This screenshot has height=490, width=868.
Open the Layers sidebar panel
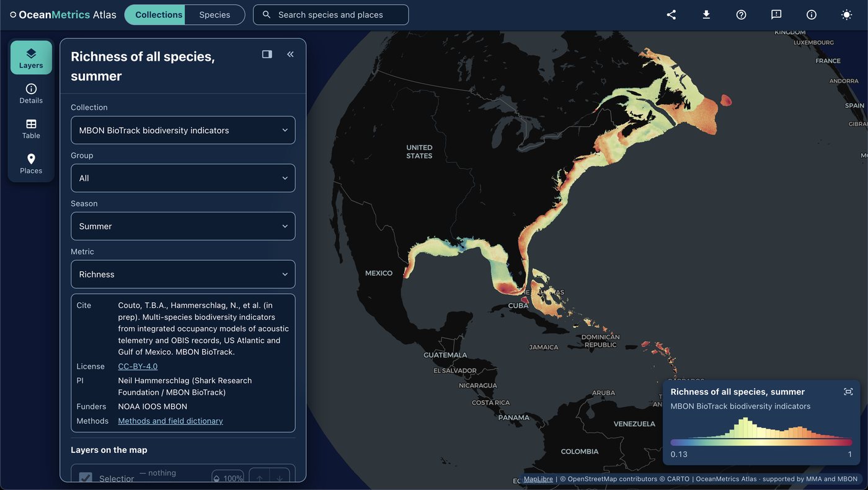point(31,58)
